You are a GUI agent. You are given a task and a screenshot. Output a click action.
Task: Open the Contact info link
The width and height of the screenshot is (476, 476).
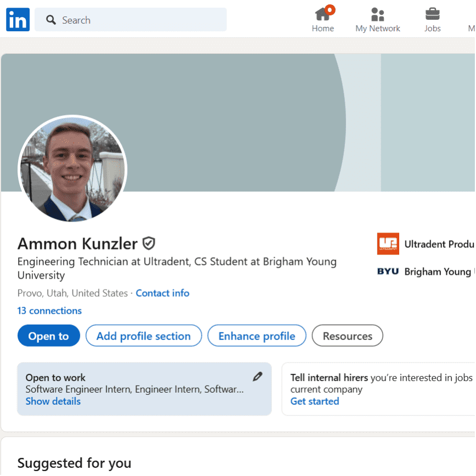tap(162, 293)
